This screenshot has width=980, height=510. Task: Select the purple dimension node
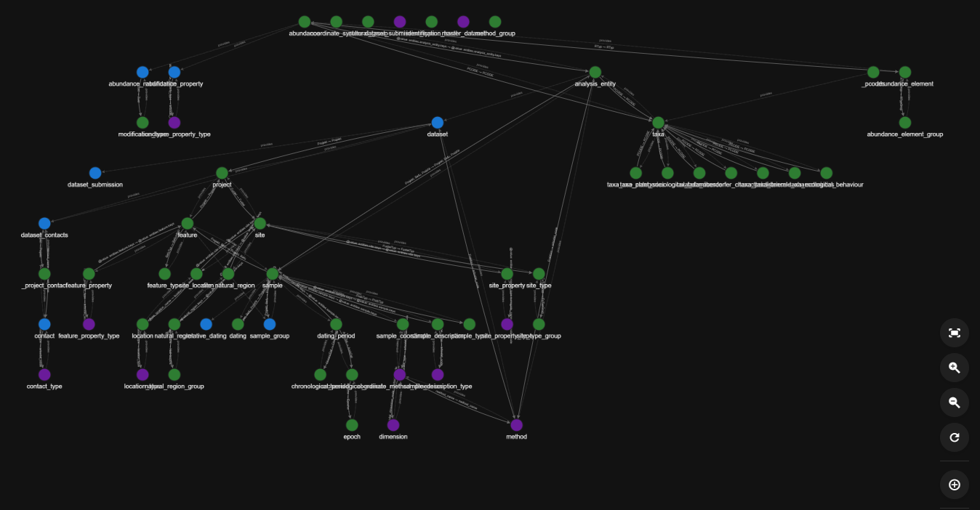393,425
